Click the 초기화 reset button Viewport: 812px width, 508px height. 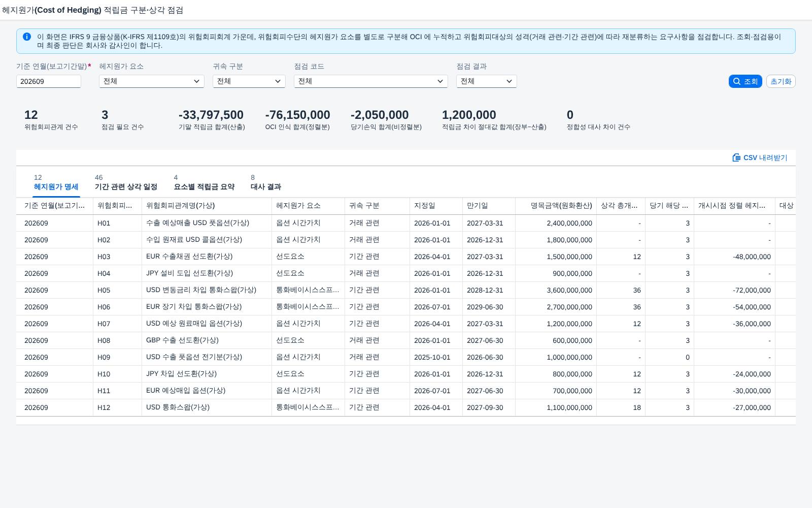(x=781, y=81)
